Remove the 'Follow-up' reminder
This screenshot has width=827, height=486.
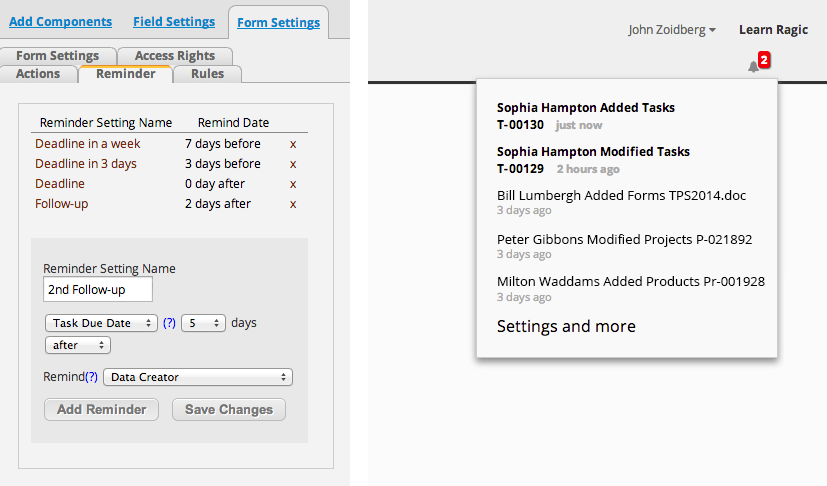tap(293, 204)
